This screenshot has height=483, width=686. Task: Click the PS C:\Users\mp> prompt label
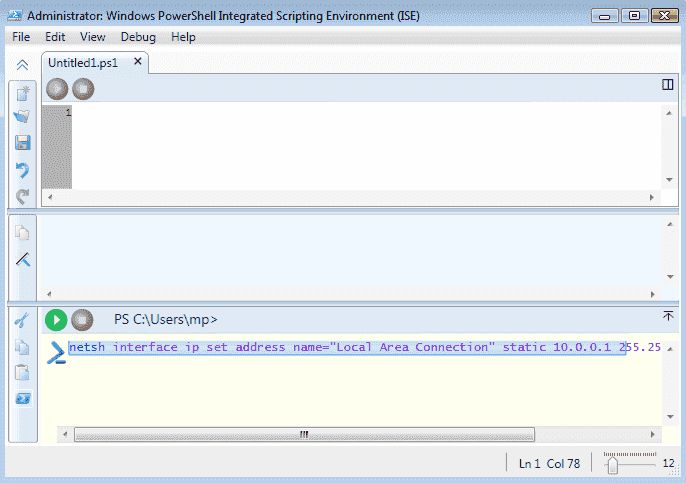tap(165, 320)
